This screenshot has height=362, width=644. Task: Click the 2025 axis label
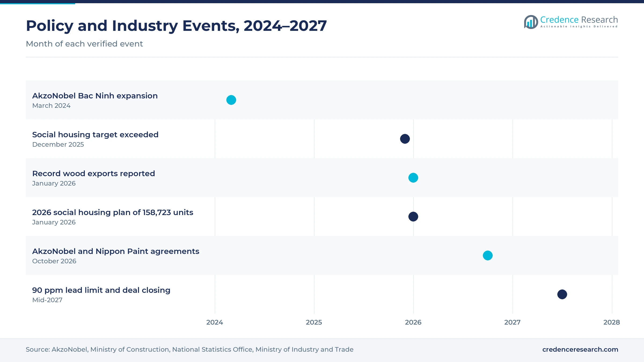pos(314,322)
